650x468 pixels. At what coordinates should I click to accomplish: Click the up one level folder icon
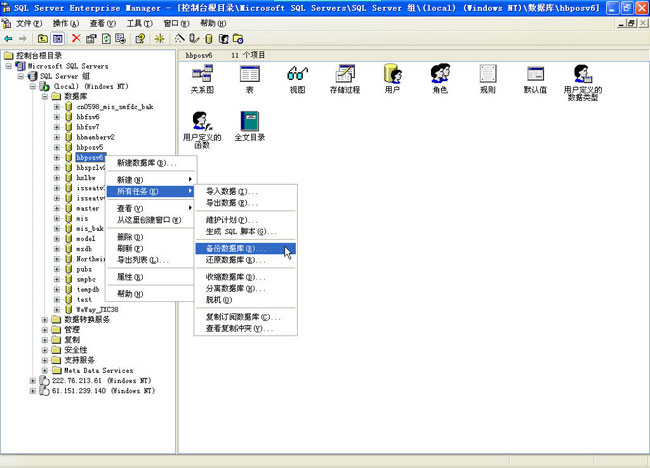[x=42, y=39]
